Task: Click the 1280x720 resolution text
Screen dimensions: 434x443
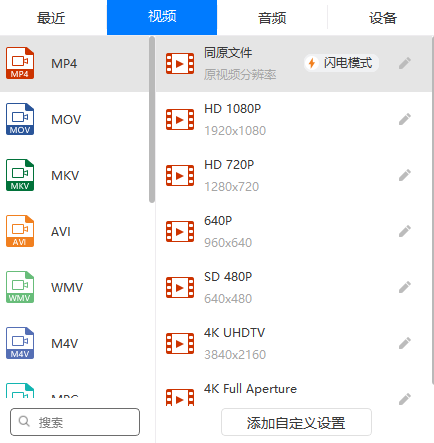Action: coord(232,187)
